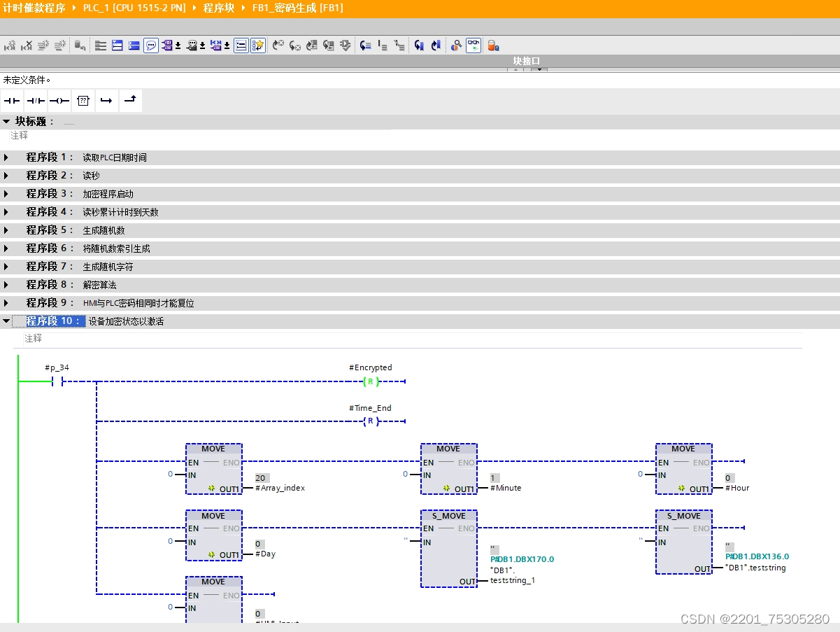Screen dimensions: 840x632
Task: Click the Open branch icon
Action: [106, 101]
